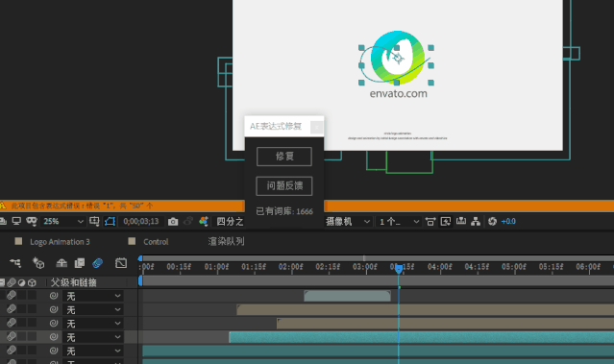
Task: Open the show channel color icon
Action: click(x=204, y=222)
